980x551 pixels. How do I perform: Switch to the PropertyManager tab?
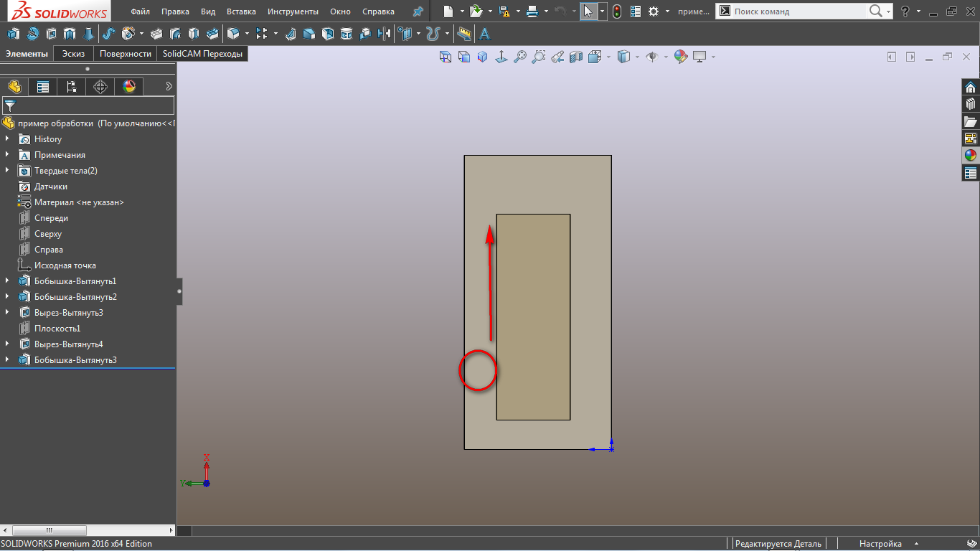[x=43, y=87]
